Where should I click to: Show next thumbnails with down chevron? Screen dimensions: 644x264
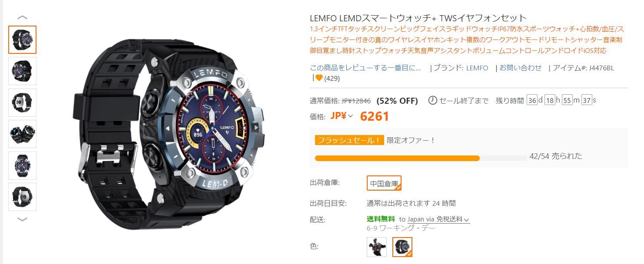22,219
